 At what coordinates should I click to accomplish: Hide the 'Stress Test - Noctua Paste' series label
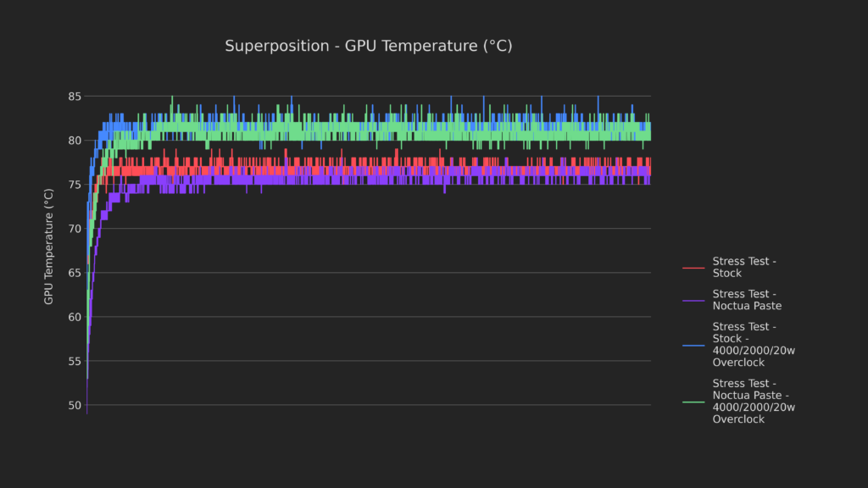click(x=747, y=300)
